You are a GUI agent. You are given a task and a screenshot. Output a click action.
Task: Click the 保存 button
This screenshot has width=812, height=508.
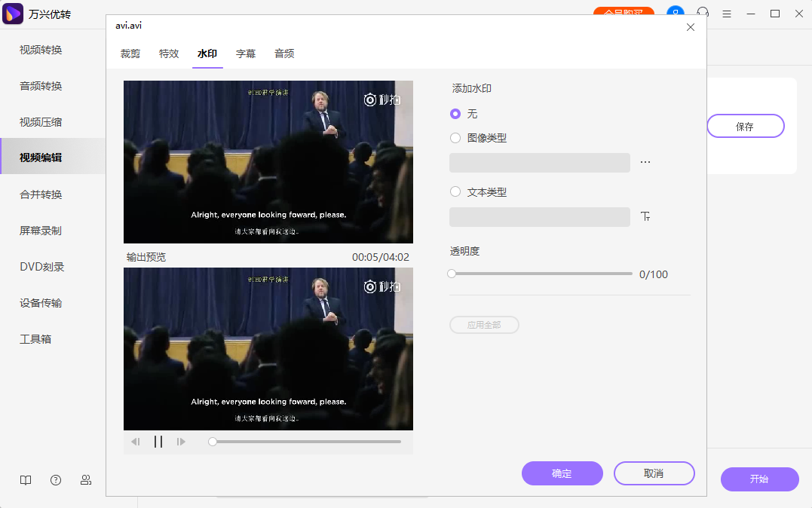pos(745,126)
